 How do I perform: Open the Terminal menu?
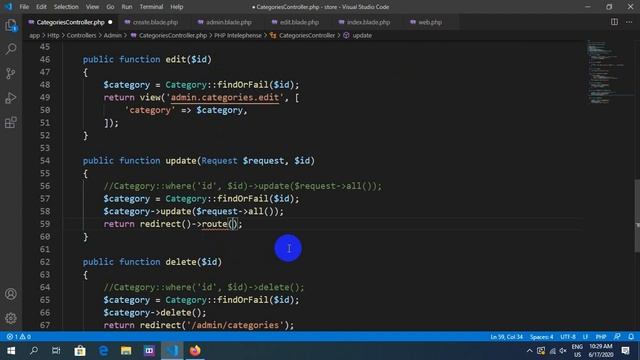coord(151,7)
